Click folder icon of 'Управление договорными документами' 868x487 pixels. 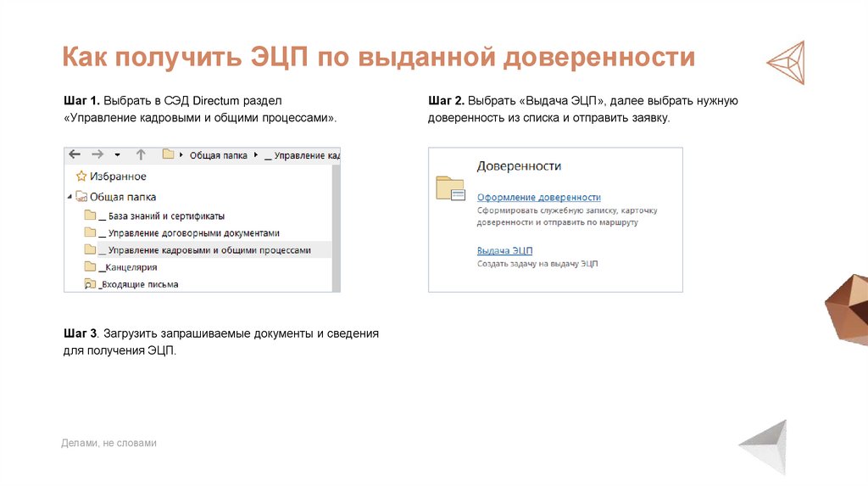point(90,232)
